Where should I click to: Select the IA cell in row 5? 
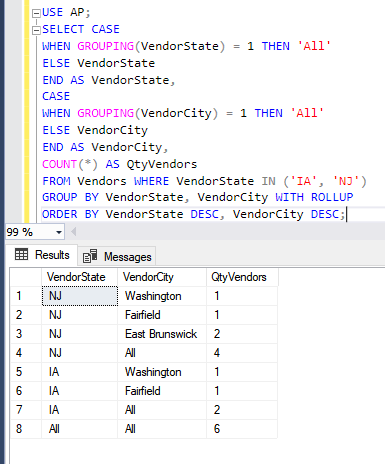pyautogui.click(x=80, y=372)
